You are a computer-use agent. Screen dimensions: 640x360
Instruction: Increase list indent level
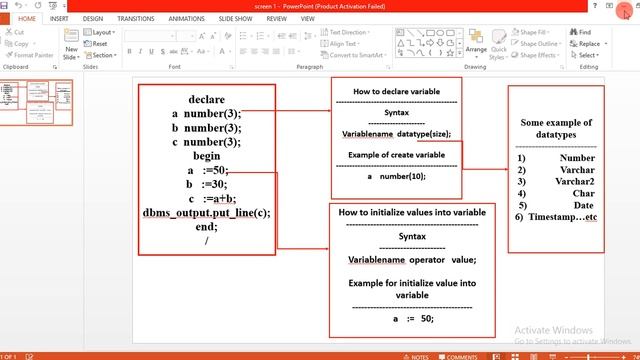coord(293,36)
